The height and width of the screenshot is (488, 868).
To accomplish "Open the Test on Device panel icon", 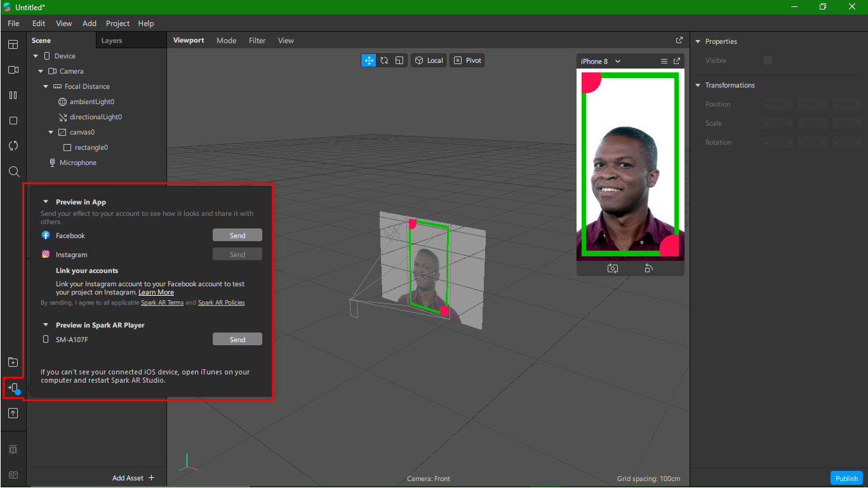I will tap(13, 389).
